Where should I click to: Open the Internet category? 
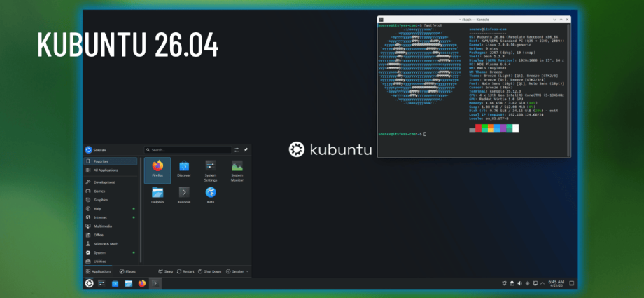pyautogui.click(x=111, y=217)
